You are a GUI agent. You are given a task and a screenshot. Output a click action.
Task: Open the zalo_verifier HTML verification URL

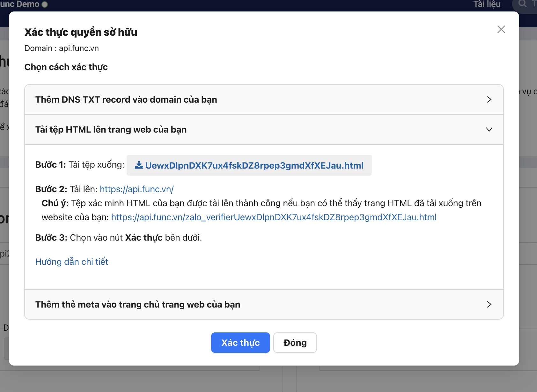pos(274,217)
